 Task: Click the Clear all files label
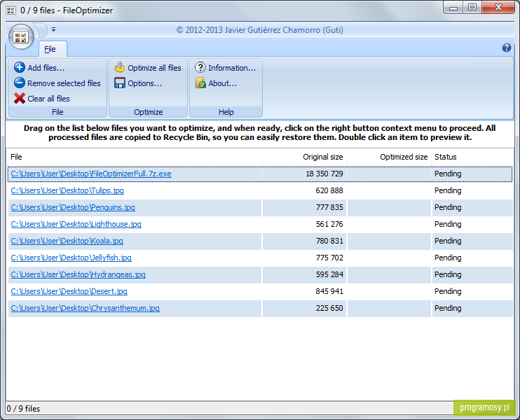click(x=49, y=99)
